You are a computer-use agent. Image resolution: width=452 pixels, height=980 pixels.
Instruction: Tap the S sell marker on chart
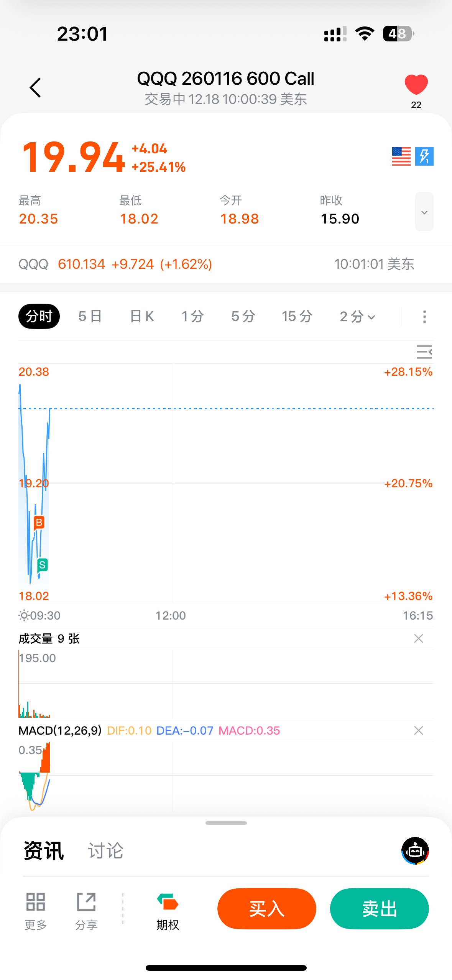coord(42,565)
